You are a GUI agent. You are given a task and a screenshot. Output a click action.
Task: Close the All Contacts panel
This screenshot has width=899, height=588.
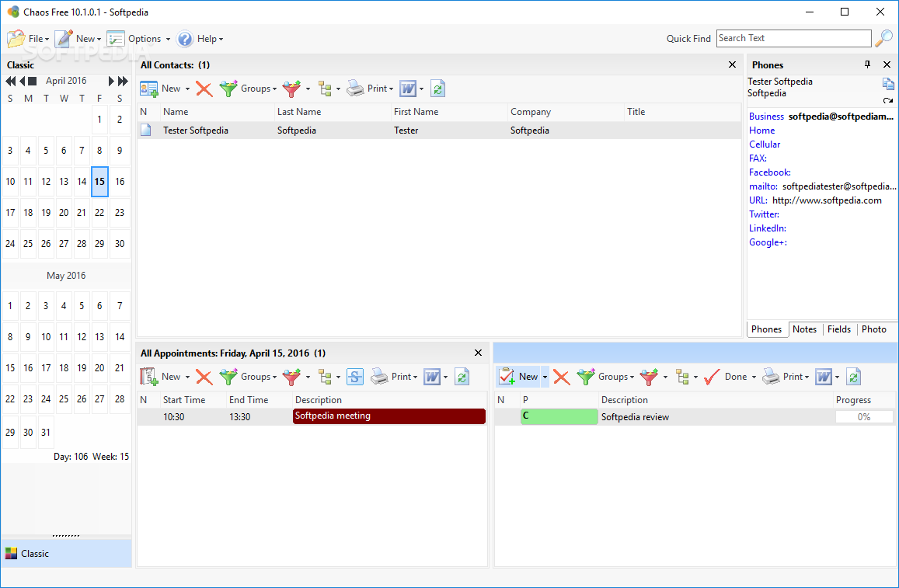(732, 64)
